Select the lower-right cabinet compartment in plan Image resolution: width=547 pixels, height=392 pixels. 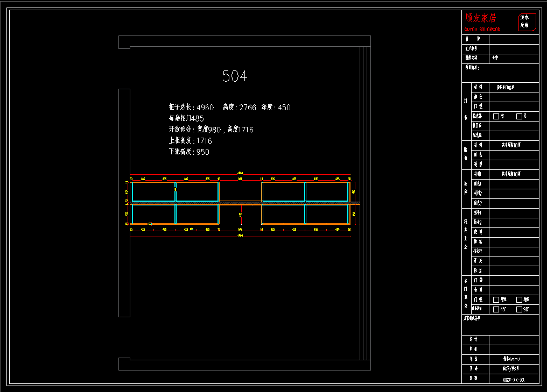pyautogui.click(x=327, y=214)
